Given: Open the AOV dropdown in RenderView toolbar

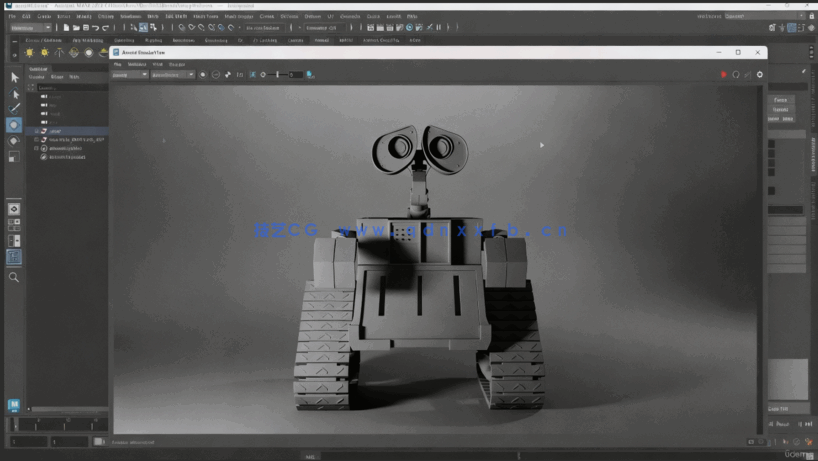Looking at the screenshot, I should 172,74.
